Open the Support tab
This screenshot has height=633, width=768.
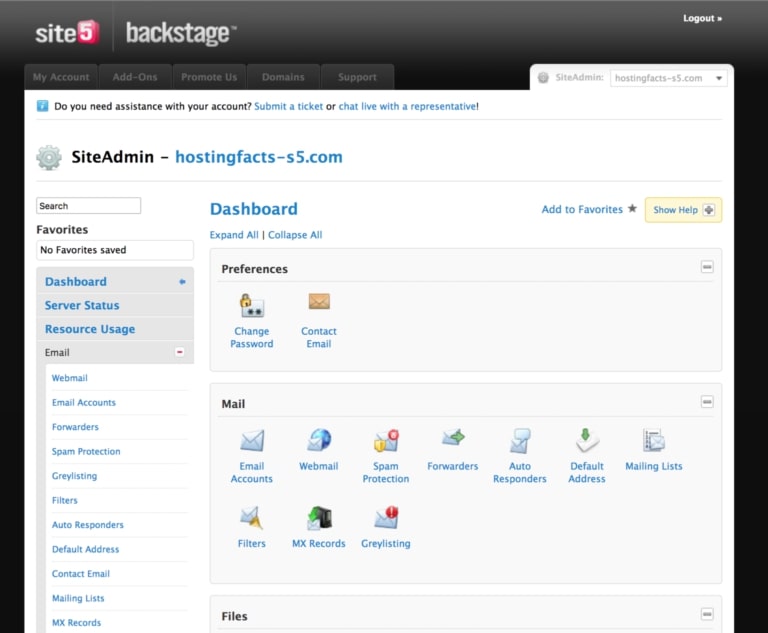tap(357, 77)
